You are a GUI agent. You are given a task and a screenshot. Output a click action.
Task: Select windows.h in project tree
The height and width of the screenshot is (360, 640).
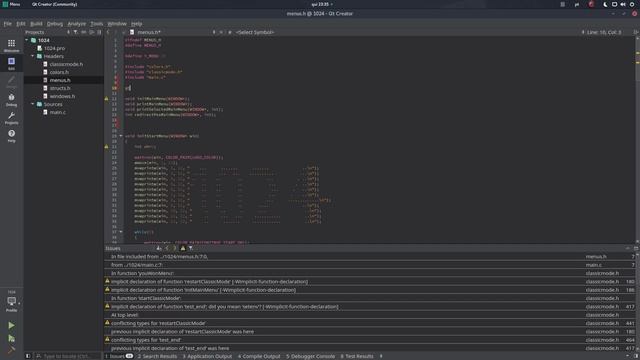tap(62, 96)
